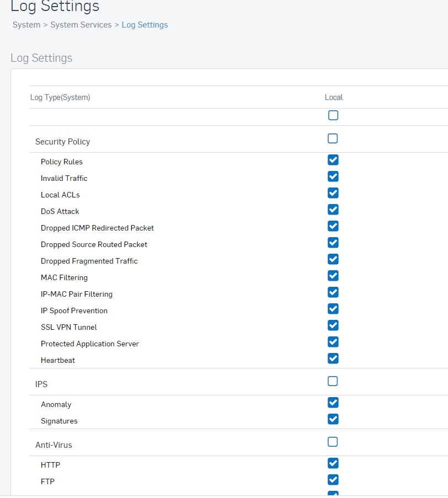Uncheck DoS Attack local checkbox
448x498 pixels.
click(333, 210)
